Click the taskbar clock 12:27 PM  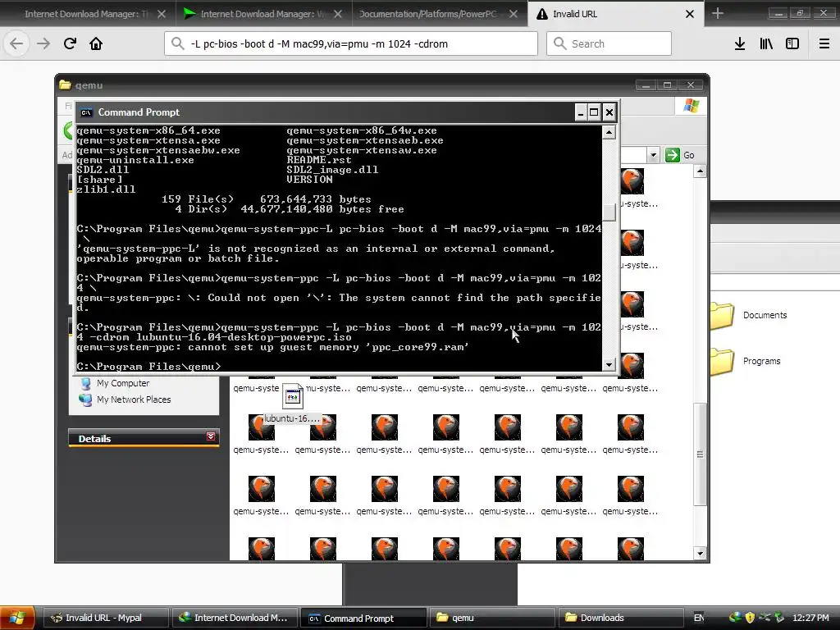pos(810,618)
